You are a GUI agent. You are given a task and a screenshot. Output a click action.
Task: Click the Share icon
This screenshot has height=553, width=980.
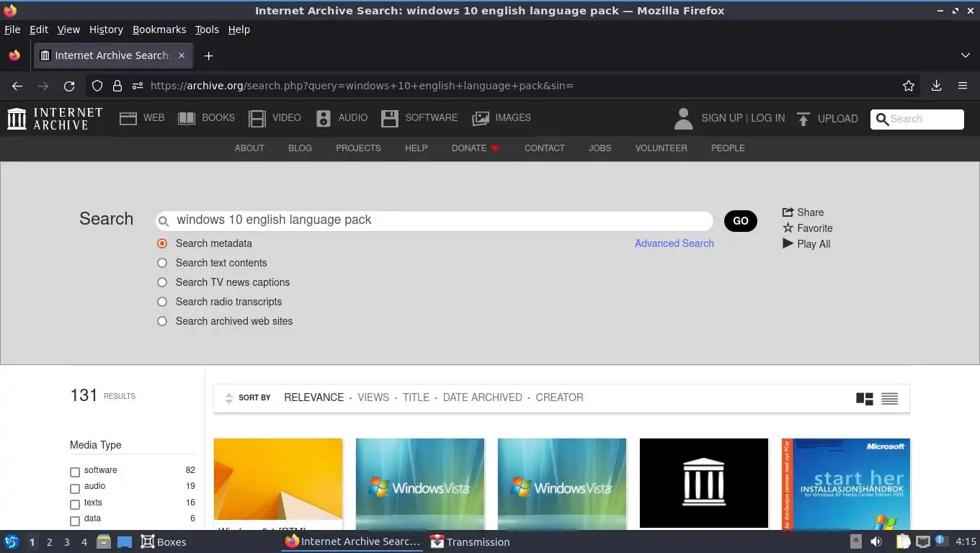[x=788, y=212]
